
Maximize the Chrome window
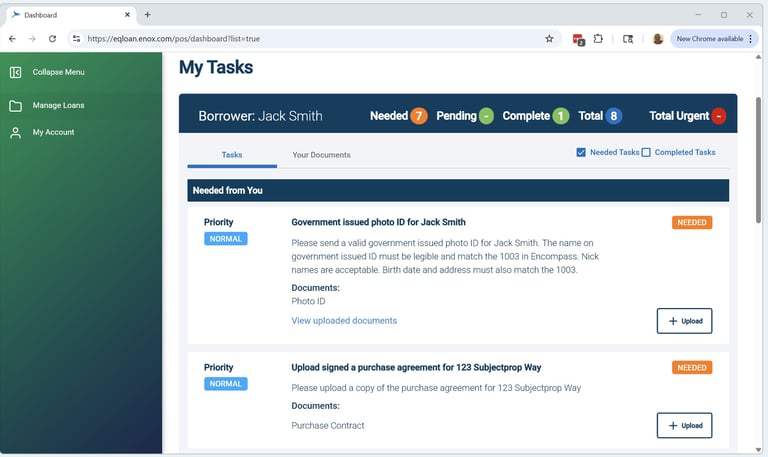click(x=724, y=15)
